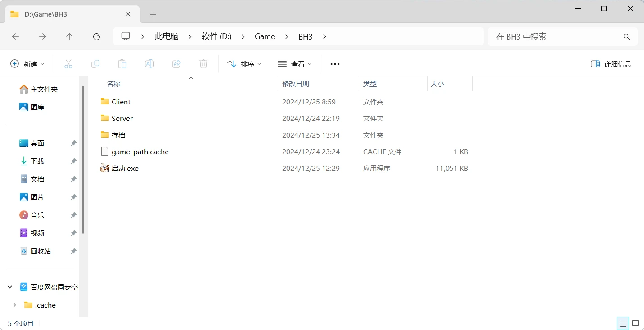Select the Client folder icon
This screenshot has width=644, height=330.
tap(105, 102)
